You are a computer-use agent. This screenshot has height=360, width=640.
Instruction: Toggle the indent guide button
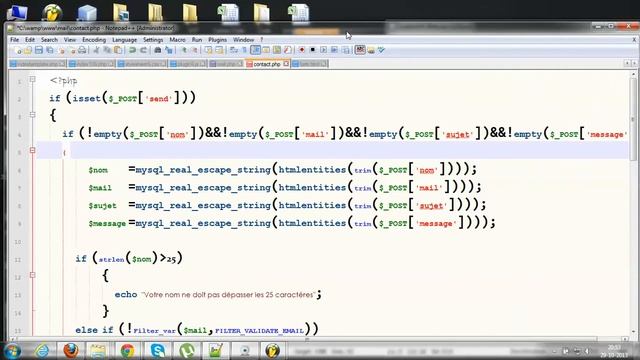pos(256,50)
